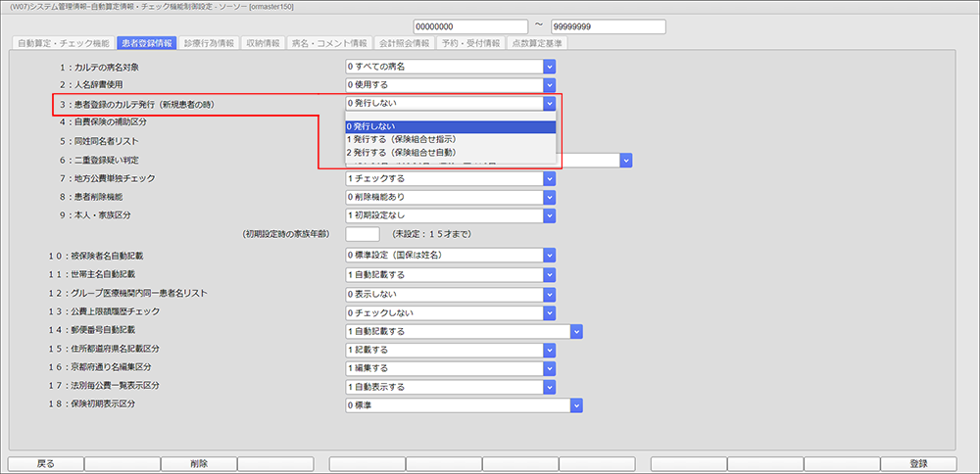This screenshot has height=474, width=980.
Task: Open the 患者削除機能 dropdown
Action: [x=550, y=197]
